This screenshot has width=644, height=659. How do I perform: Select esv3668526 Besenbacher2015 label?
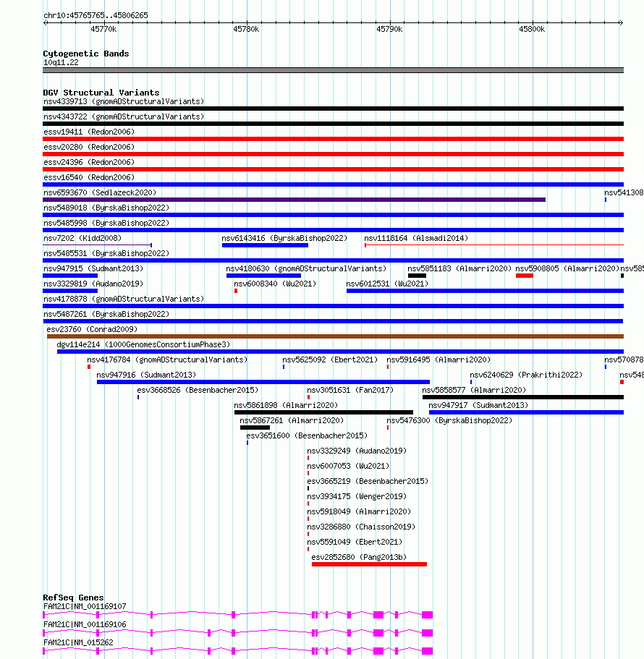pos(198,390)
